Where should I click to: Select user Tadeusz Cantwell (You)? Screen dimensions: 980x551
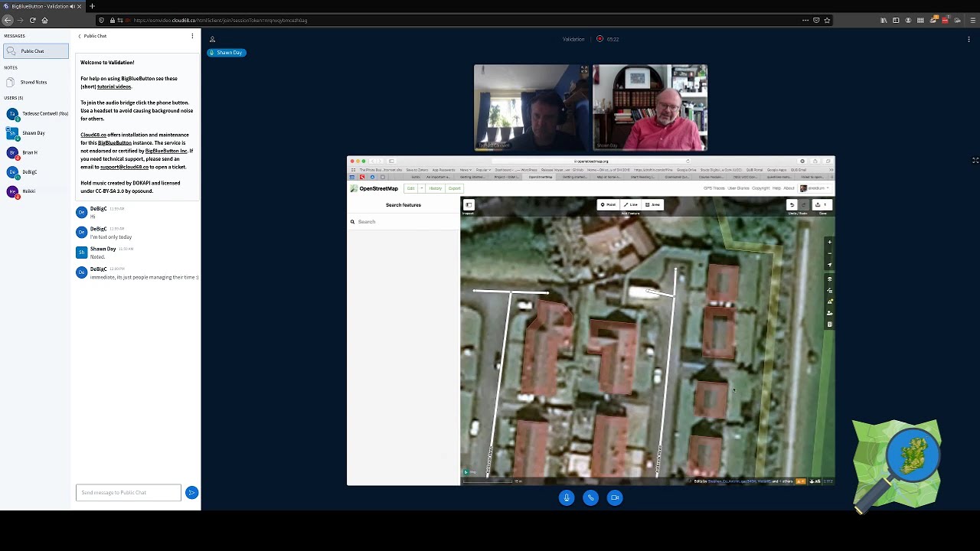pyautogui.click(x=36, y=113)
